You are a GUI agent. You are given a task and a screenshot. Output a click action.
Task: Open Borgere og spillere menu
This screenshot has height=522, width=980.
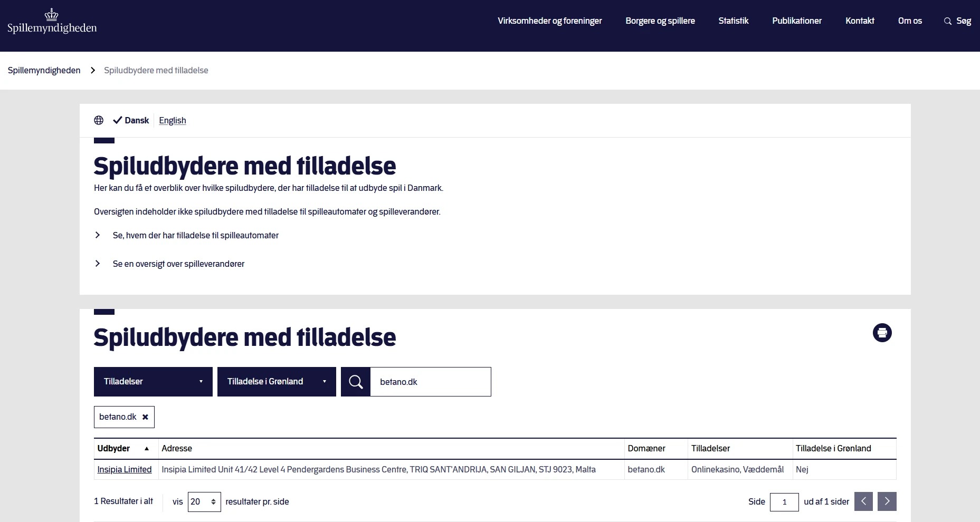[660, 21]
